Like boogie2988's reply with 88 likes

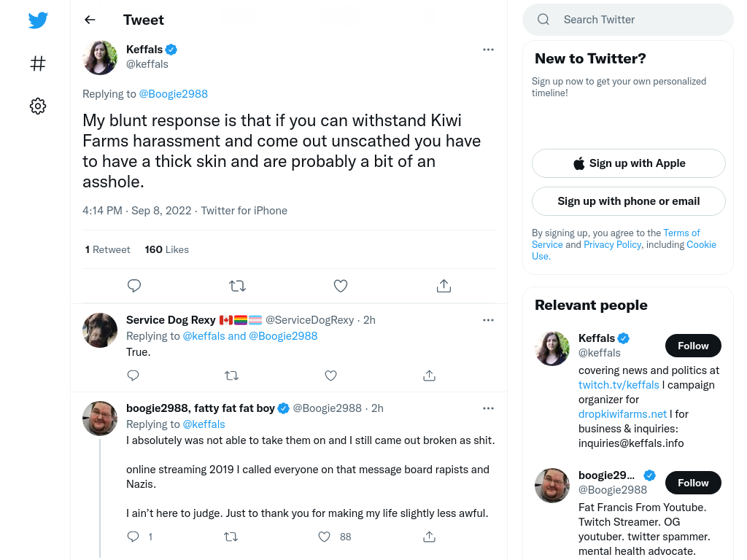(324, 537)
